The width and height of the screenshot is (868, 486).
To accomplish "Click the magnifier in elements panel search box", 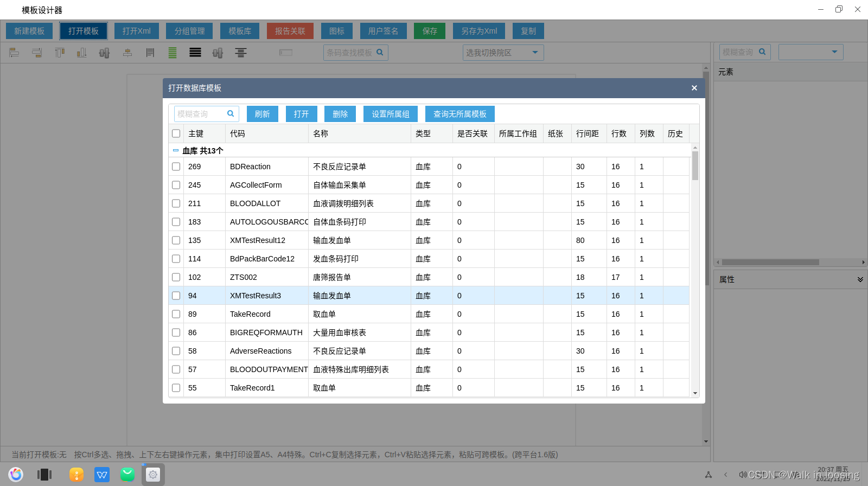I will click(762, 52).
